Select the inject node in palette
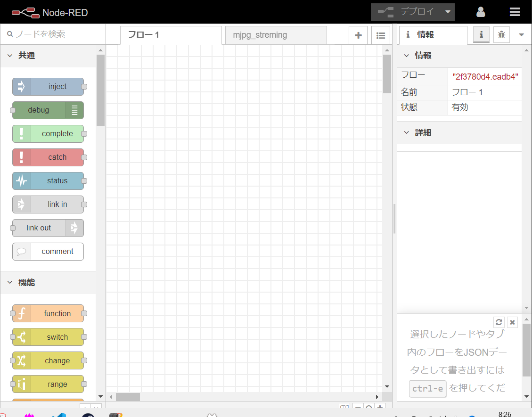This screenshot has height=417, width=532. pos(48,87)
